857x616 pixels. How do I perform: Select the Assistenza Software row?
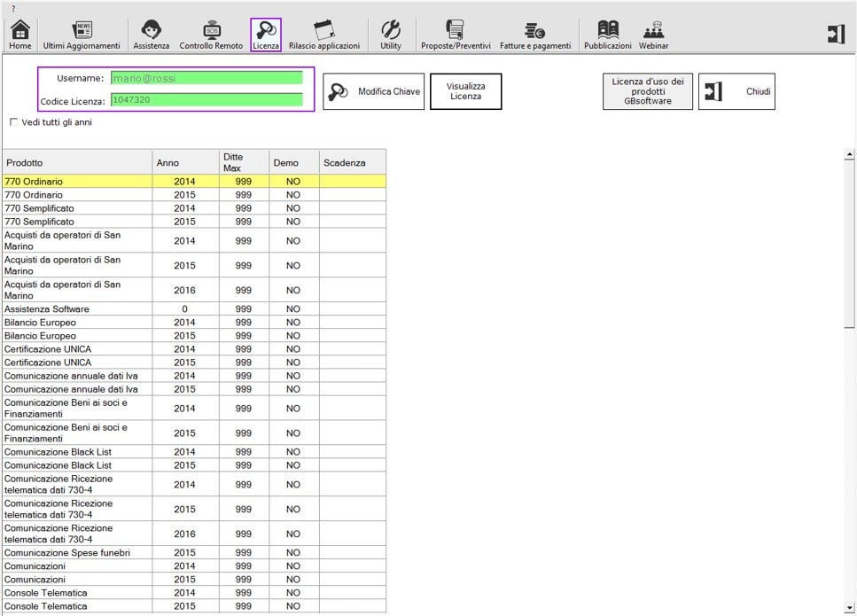(x=194, y=308)
